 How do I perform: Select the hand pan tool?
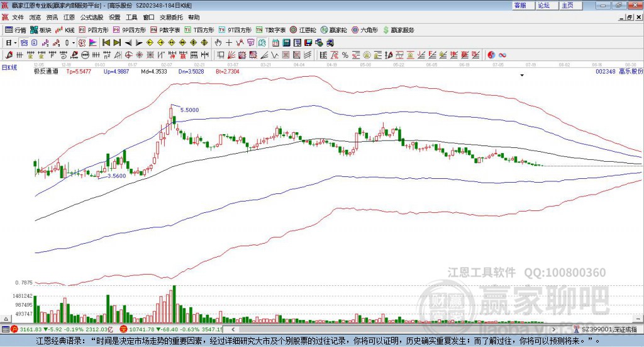click(218, 43)
